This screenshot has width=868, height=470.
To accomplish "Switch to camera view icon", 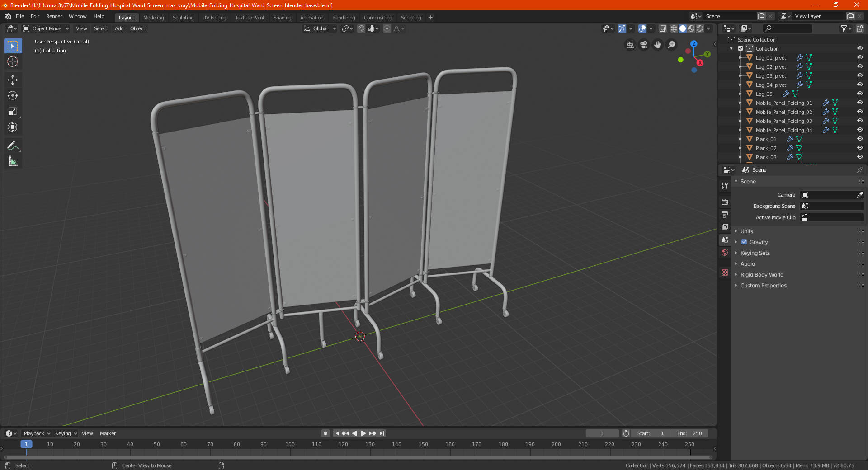I will click(x=644, y=45).
